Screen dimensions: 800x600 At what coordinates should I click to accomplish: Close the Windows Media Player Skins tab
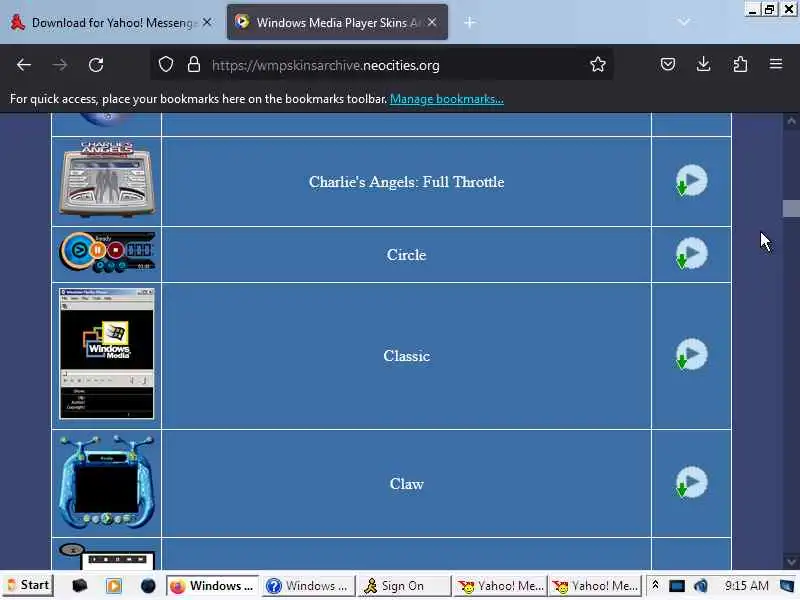(432, 22)
